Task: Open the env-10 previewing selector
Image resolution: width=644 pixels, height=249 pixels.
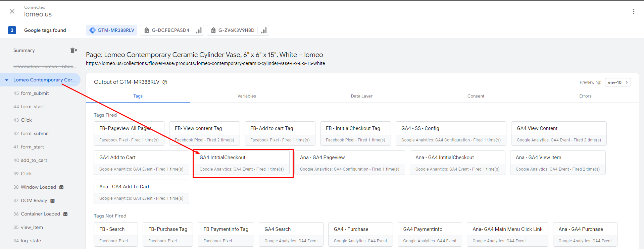Action: click(x=617, y=82)
